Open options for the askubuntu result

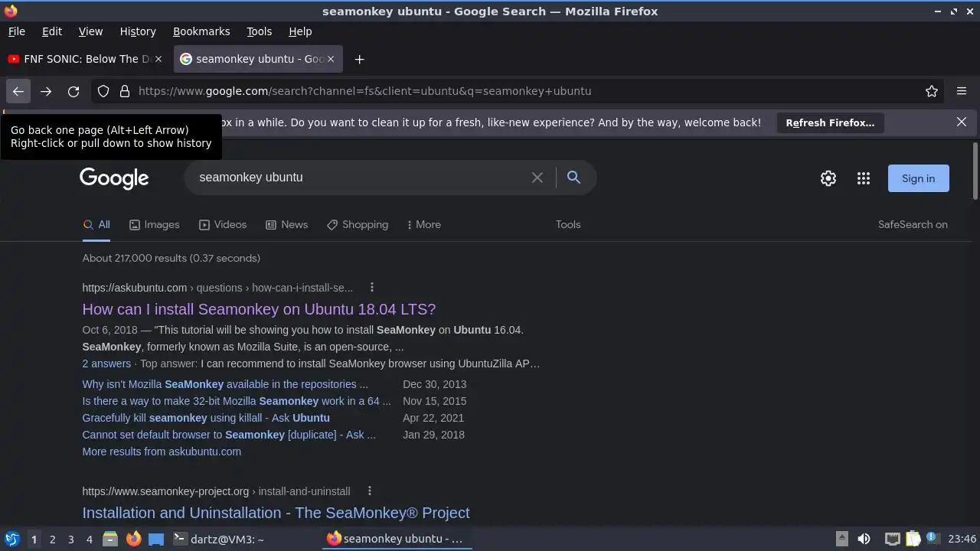point(372,288)
